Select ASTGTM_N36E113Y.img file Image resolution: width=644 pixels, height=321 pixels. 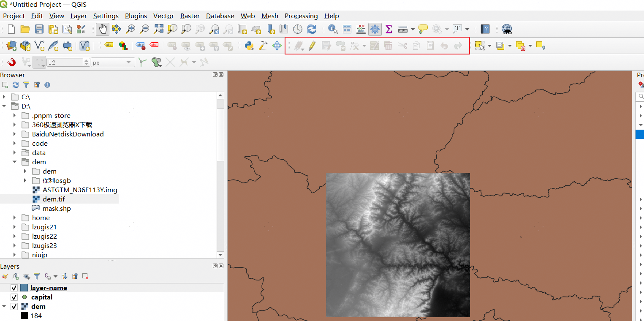click(80, 190)
